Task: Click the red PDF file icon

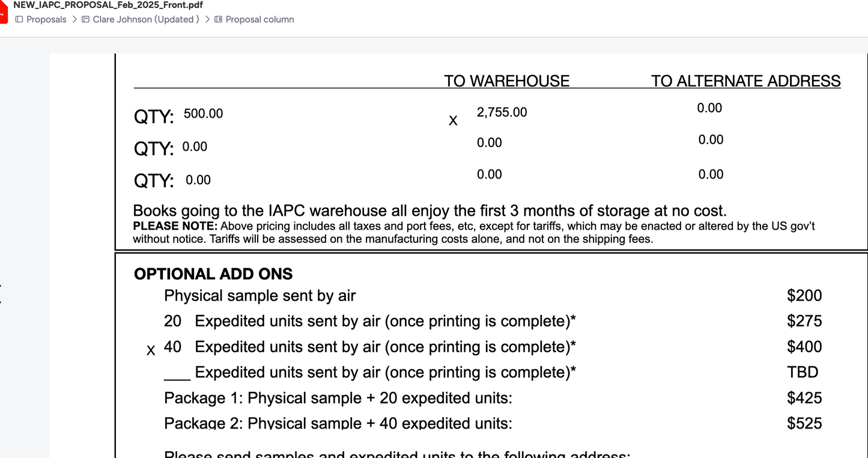Action: pos(3,13)
